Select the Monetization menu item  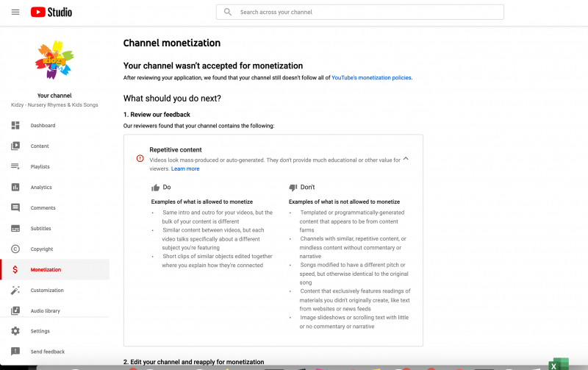[x=46, y=270]
